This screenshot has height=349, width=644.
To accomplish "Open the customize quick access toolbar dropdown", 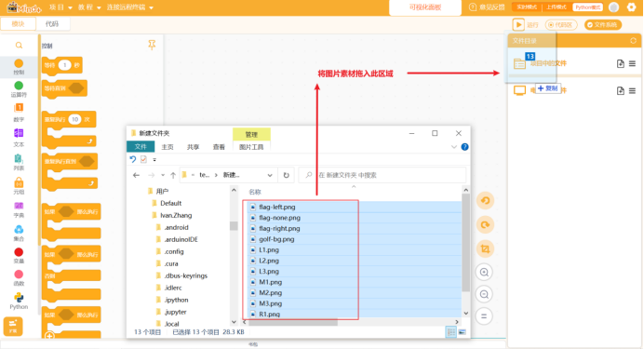I will 154,160.
